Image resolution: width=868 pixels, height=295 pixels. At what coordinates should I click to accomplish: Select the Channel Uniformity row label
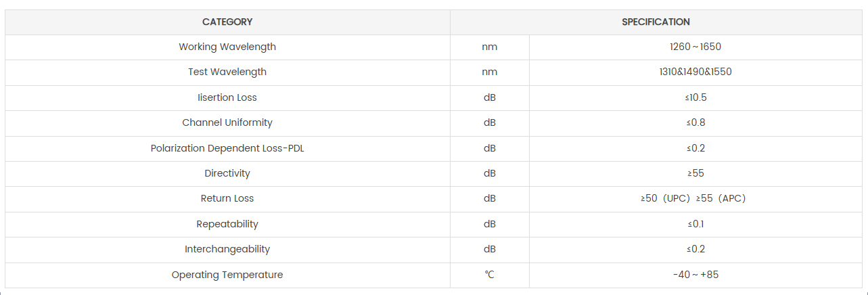point(227,122)
